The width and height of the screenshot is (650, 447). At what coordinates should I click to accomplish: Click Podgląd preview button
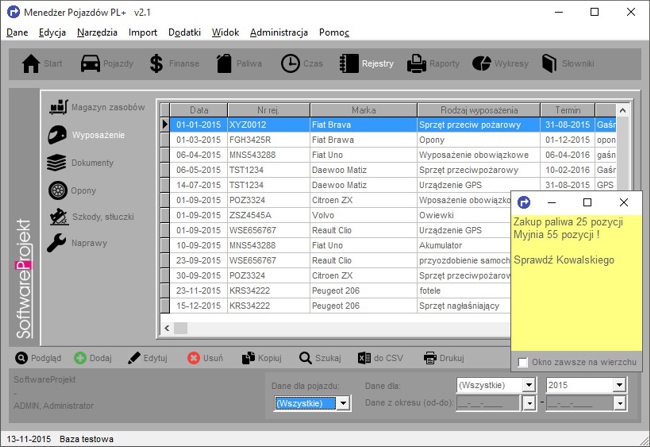coord(38,358)
